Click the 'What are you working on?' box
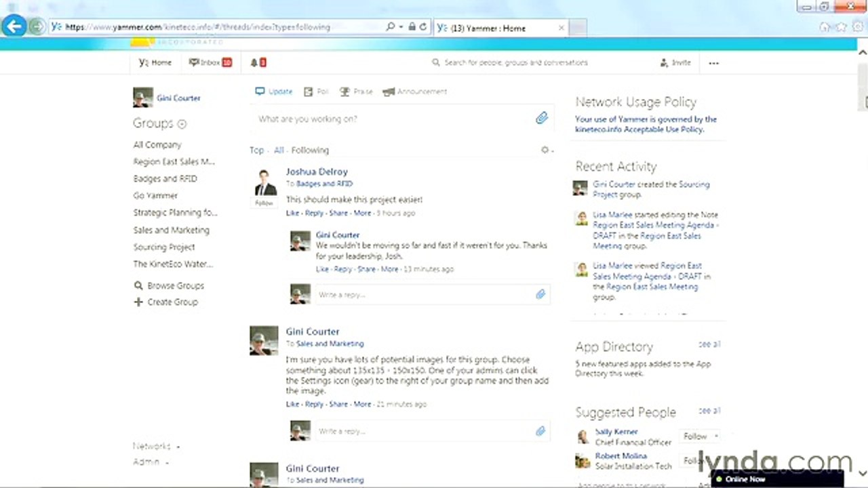 [x=401, y=119]
